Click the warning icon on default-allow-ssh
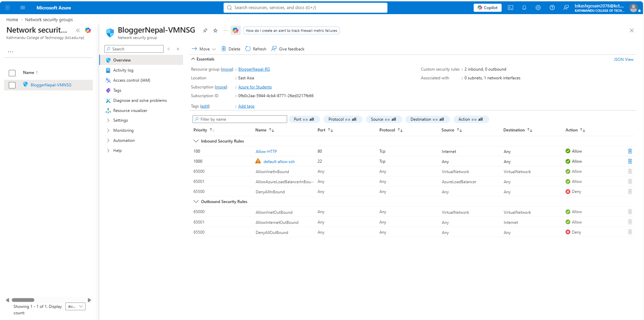The height and width of the screenshot is (320, 644). coord(258,161)
